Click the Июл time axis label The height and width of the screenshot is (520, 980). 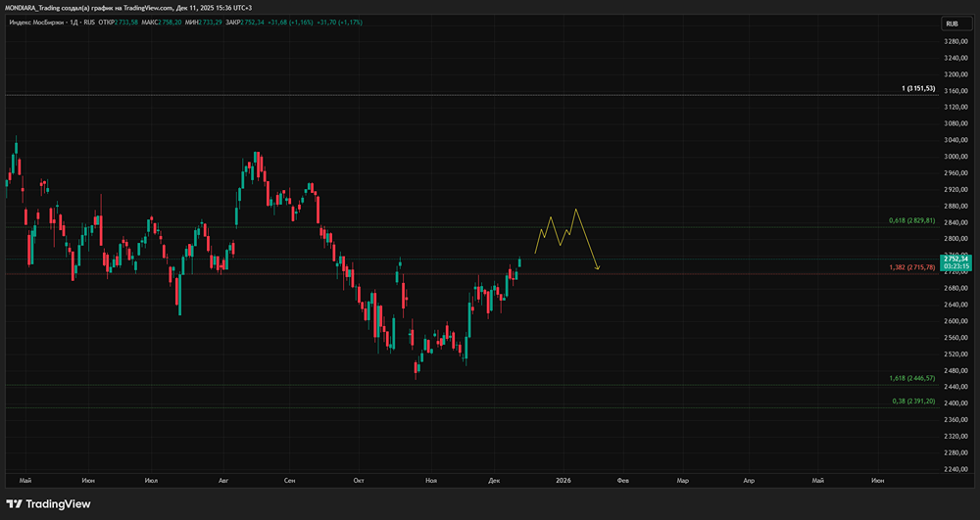coord(151,481)
